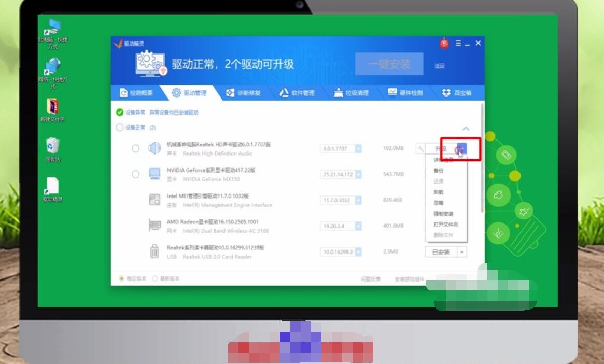Image resolution: width=604 pixels, height=364 pixels.
Task: Switch to the 硬件检测 tab
Action: pos(405,93)
